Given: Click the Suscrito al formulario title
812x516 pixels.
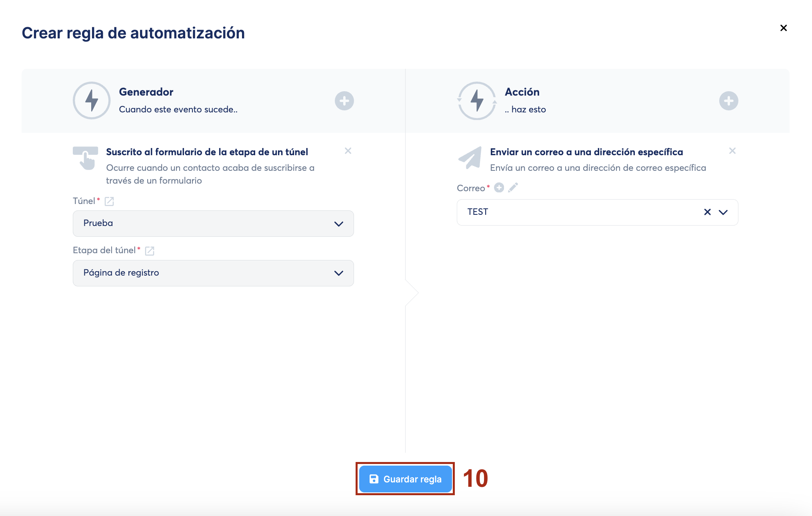Looking at the screenshot, I should point(207,152).
